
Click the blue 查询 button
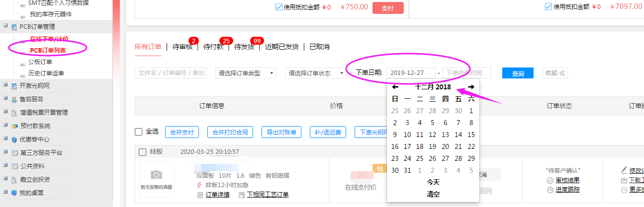tap(518, 73)
